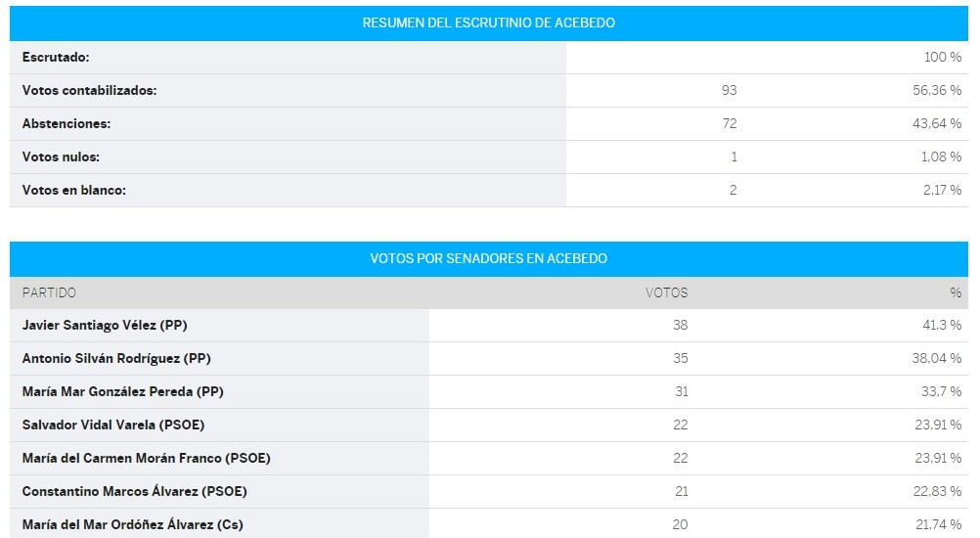Click the PARTIDO column header
This screenshot has width=980, height=538.
coord(49,293)
